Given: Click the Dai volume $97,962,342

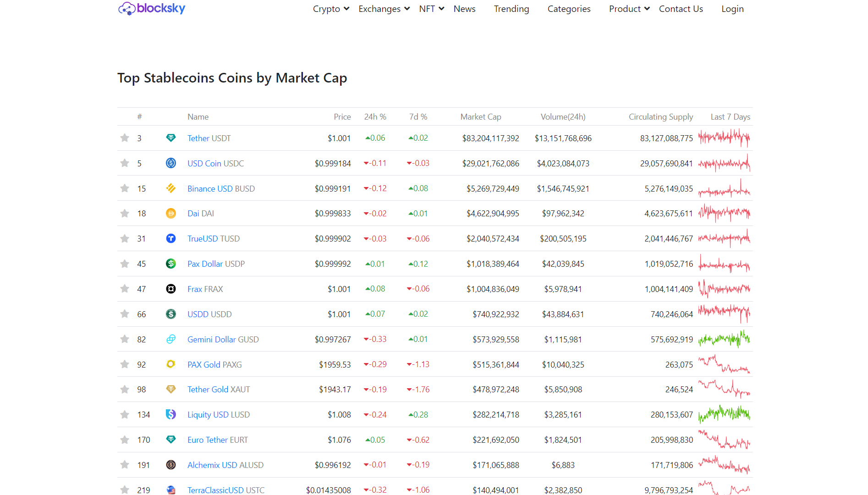Looking at the screenshot, I should pos(563,214).
